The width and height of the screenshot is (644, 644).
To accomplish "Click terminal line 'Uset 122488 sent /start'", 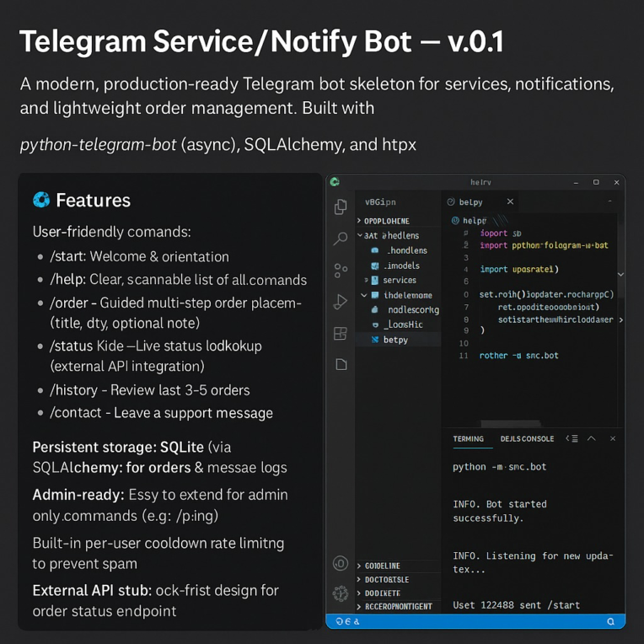I will coord(516,605).
